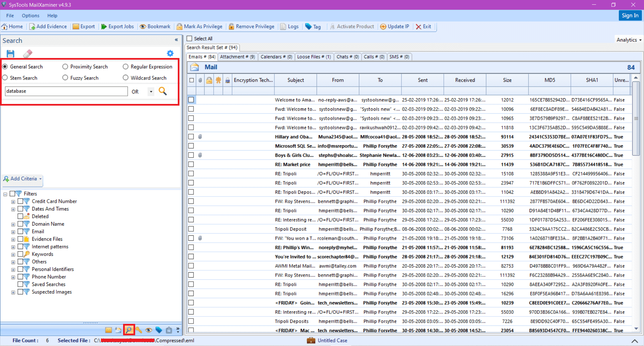This screenshot has height=346, width=644.
Task: Open search settings gear icon
Action: tap(170, 53)
